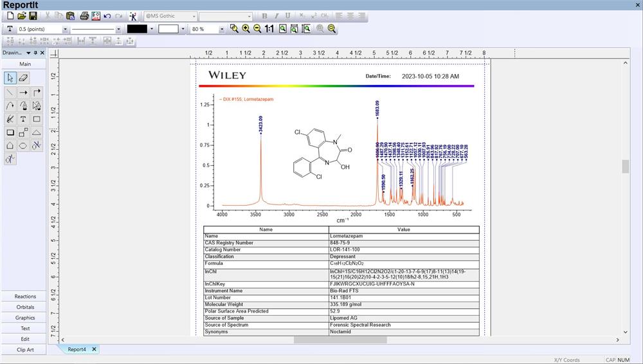This screenshot has height=364, width=643.
Task: Click the Save floppy disk icon
Action: pos(33,15)
